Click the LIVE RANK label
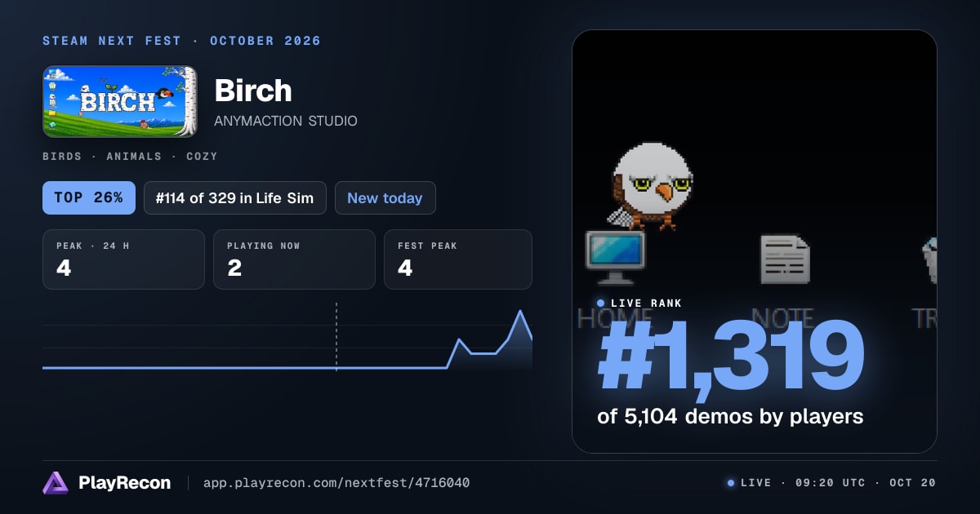This screenshot has height=514, width=980. [646, 304]
